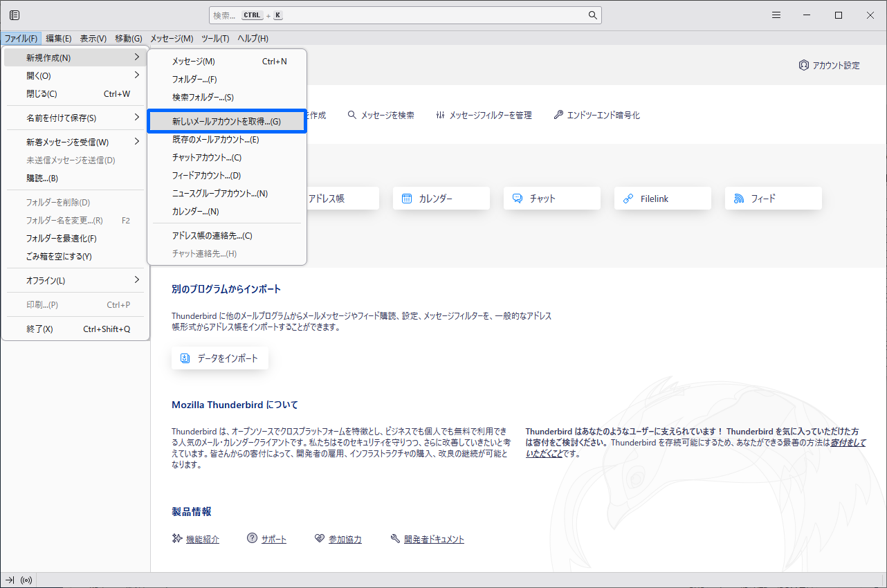This screenshot has height=588, width=887.
Task: Click メッセージフィルターを管理 button
Action: 484,115
